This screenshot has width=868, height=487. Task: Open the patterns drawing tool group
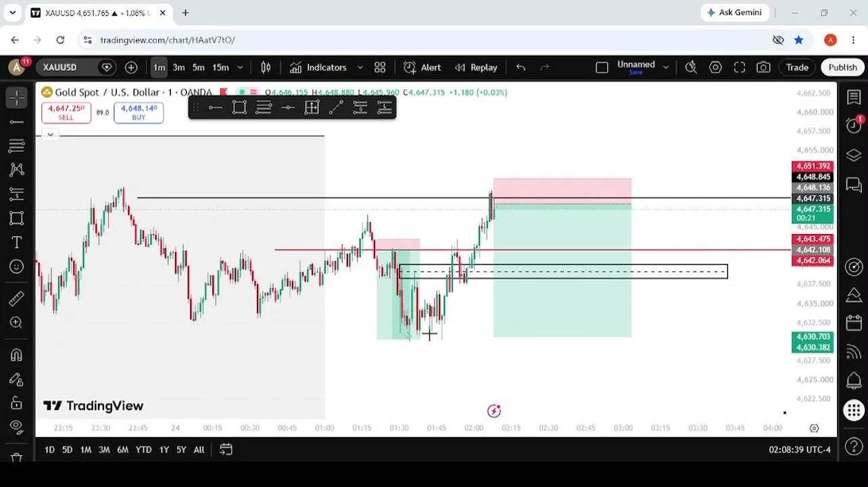coord(17,169)
